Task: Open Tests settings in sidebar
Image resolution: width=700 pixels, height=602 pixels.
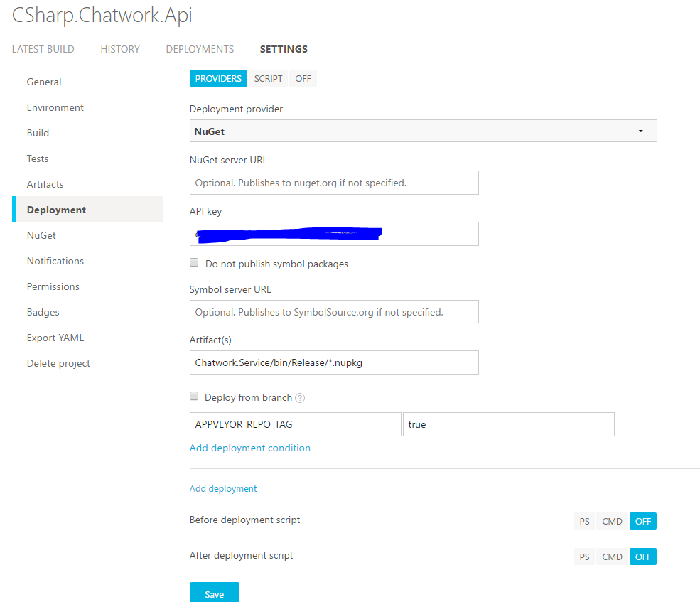Action: tap(38, 158)
